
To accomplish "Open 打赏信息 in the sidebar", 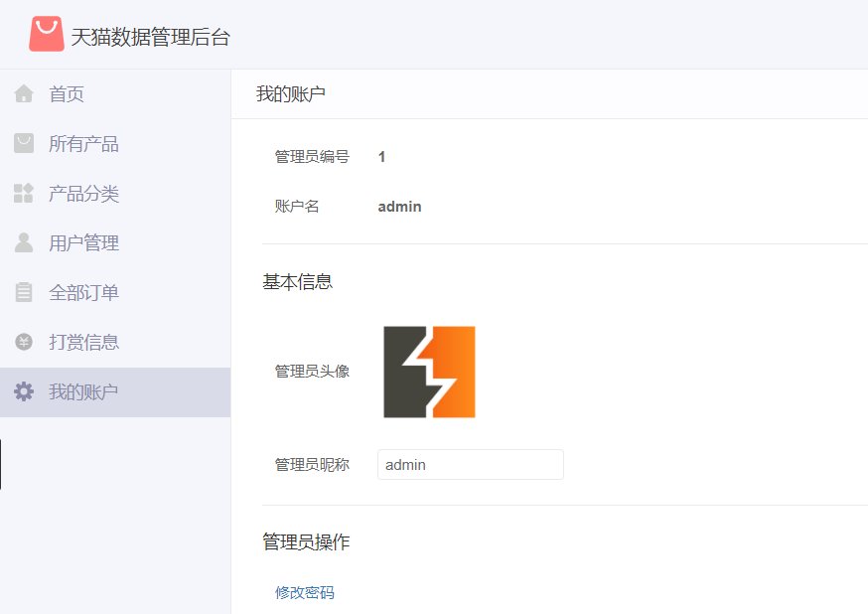I will click(x=115, y=342).
